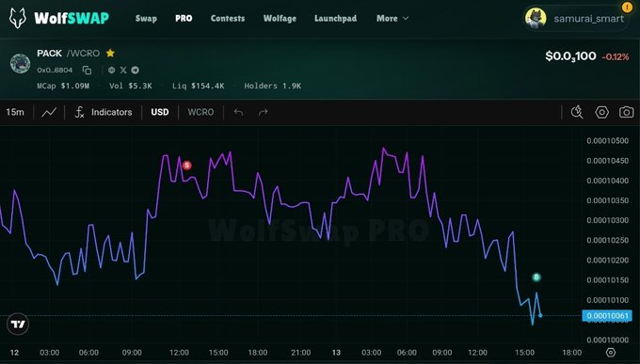The width and height of the screenshot is (640, 364).
Task: Go to Contests
Action: click(x=228, y=19)
